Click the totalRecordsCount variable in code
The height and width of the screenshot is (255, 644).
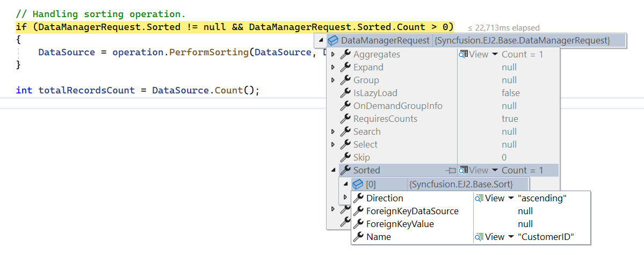pos(86,90)
